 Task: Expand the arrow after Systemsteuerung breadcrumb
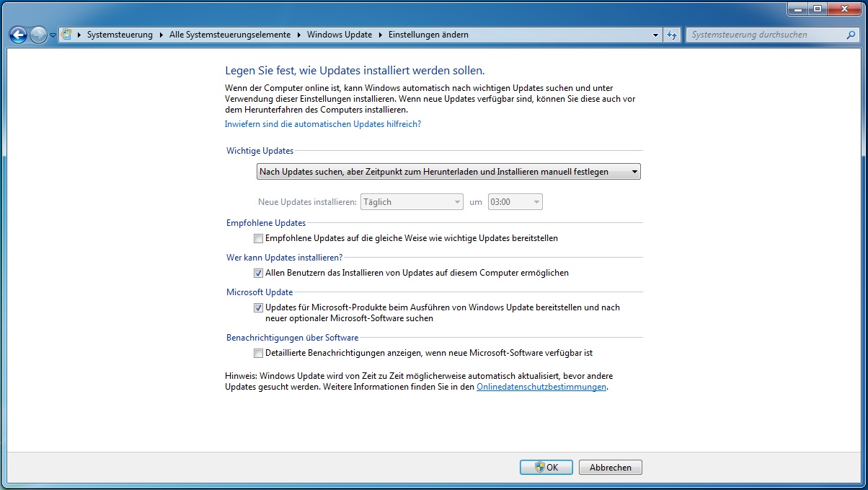(161, 35)
